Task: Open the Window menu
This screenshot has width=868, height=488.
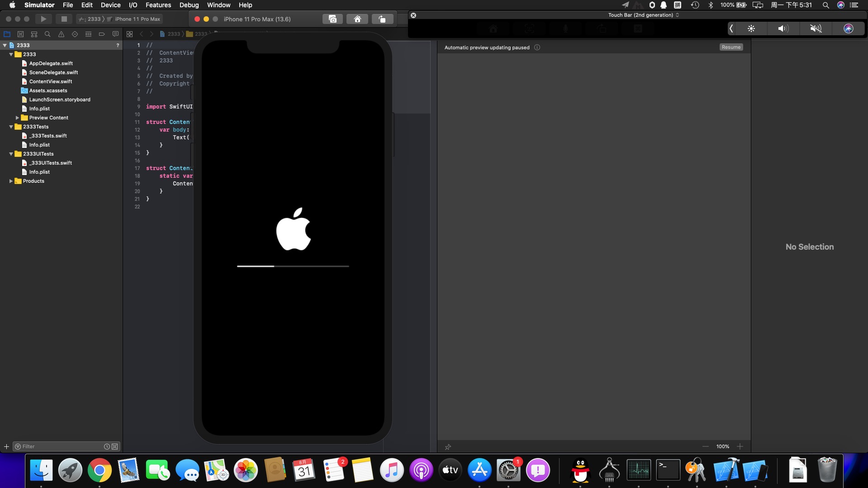Action: 218,5
